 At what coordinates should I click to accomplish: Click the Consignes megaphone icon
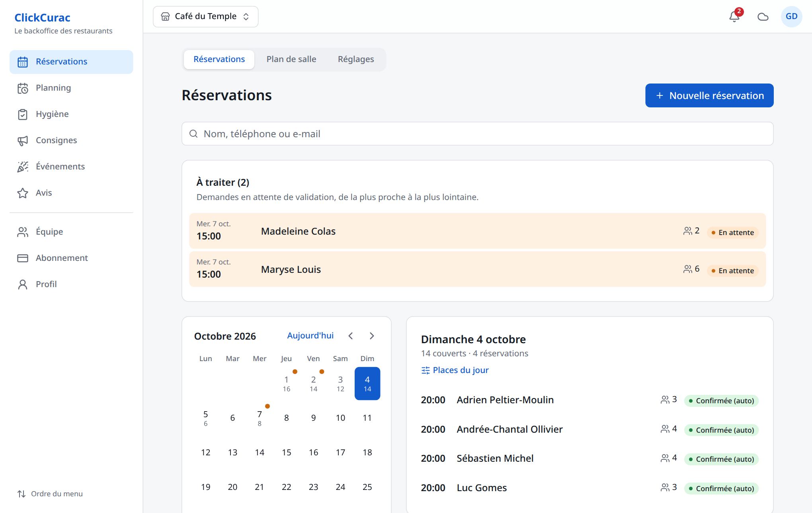pos(23,141)
